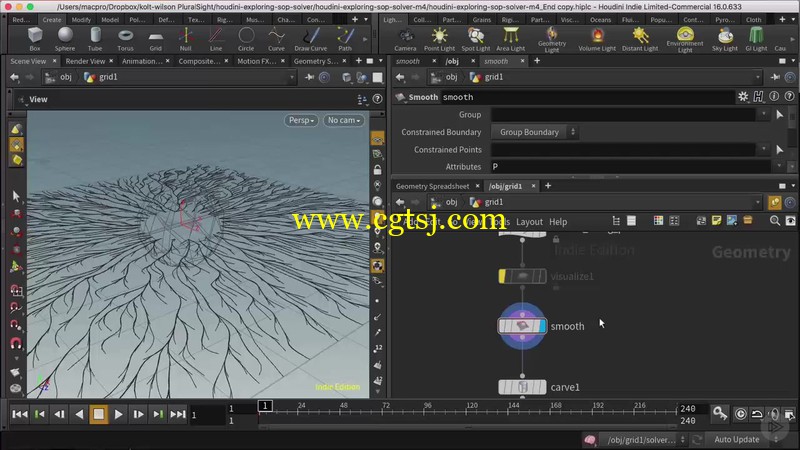Switch to the Geometry Spreadsheet tab
This screenshot has height=450, width=800.
click(432, 186)
